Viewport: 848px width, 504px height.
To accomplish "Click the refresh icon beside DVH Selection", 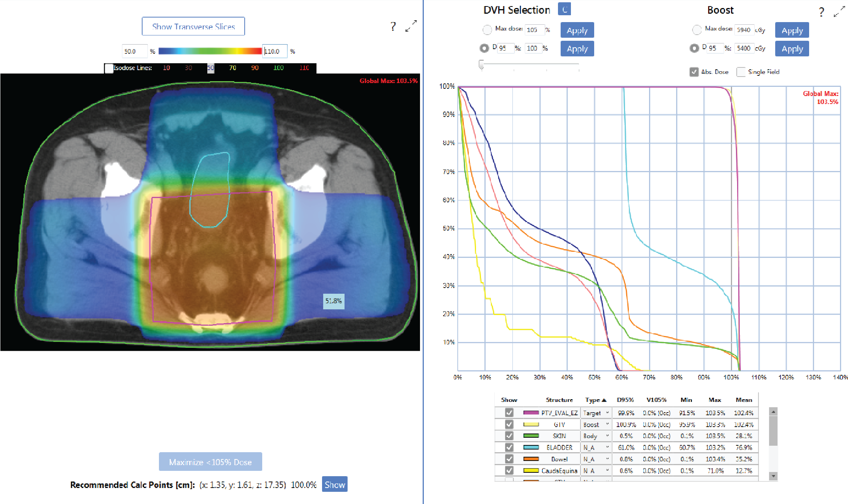I will 564,9.
